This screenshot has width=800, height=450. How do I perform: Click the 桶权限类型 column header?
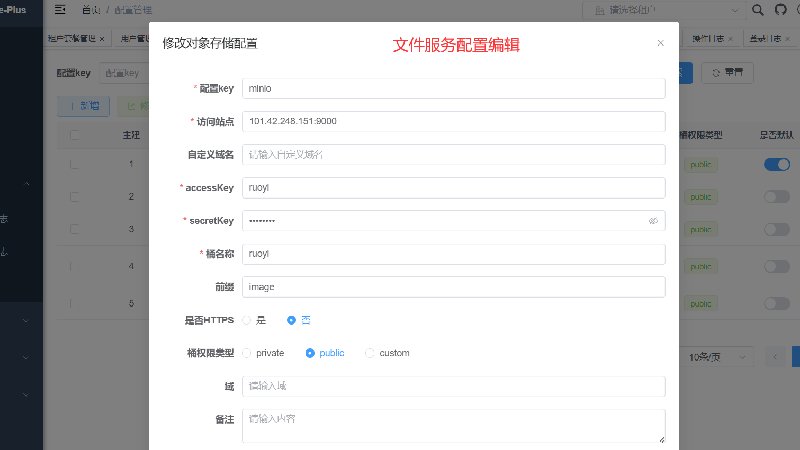click(701, 135)
